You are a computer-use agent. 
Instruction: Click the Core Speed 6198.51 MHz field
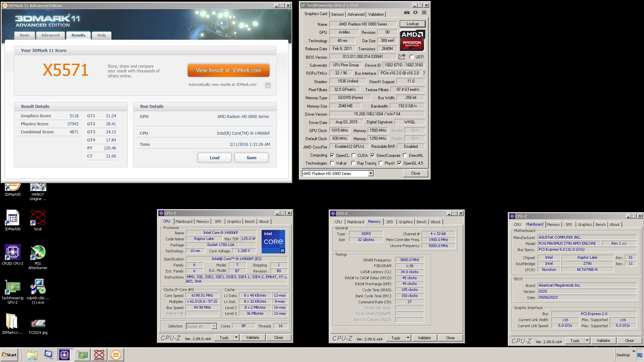tap(202, 295)
